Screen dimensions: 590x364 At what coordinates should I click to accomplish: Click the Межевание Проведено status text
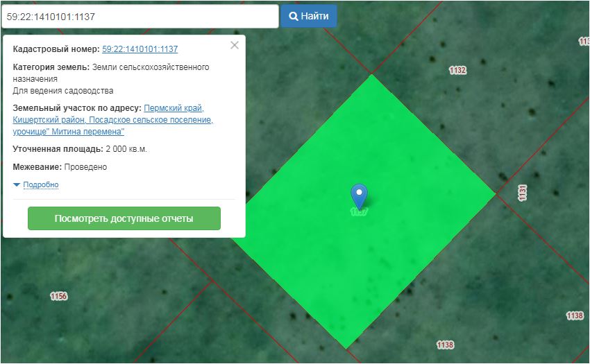click(x=85, y=167)
